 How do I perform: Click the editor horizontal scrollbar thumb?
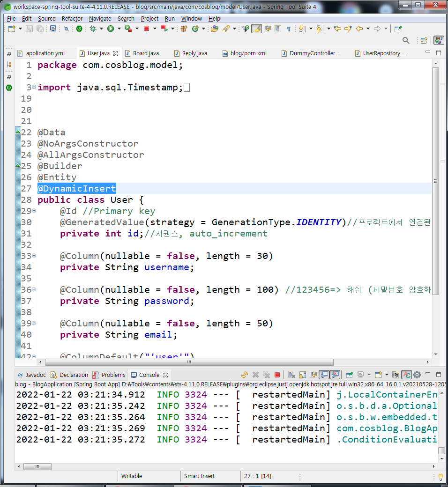pyautogui.click(x=189, y=362)
